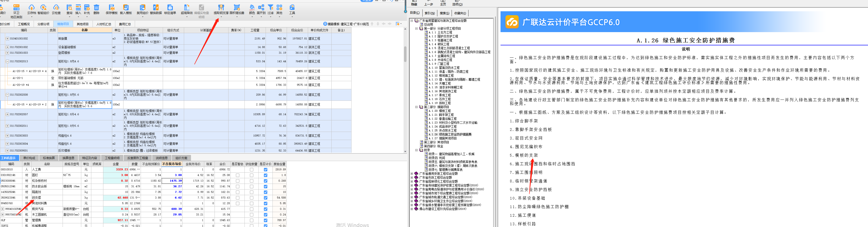Toggle 是否暂估 checkbox for 圆钉 row

coord(238,175)
